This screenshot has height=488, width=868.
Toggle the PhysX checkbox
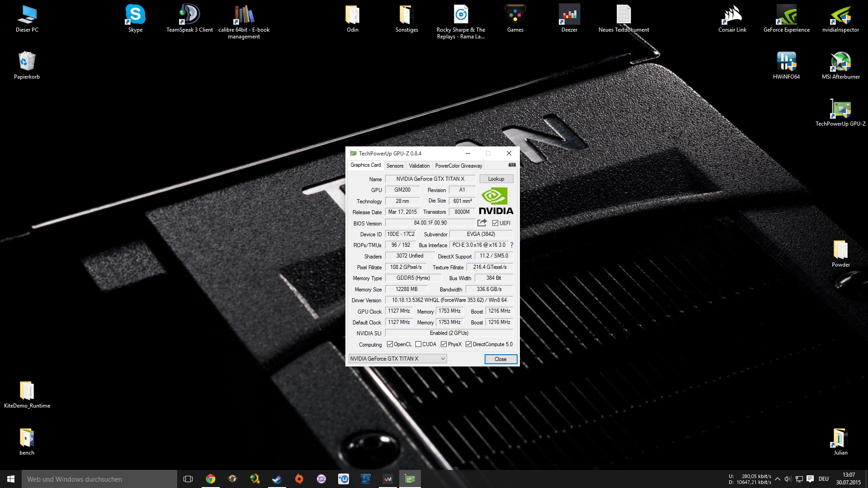click(x=444, y=344)
